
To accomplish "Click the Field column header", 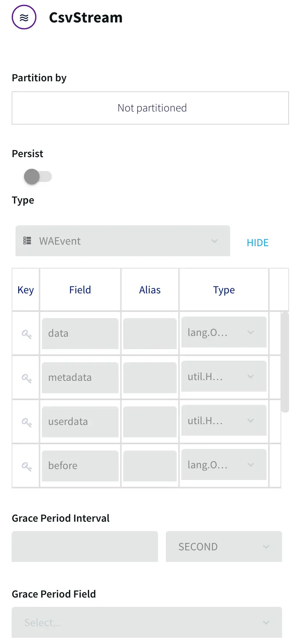I will (x=80, y=290).
